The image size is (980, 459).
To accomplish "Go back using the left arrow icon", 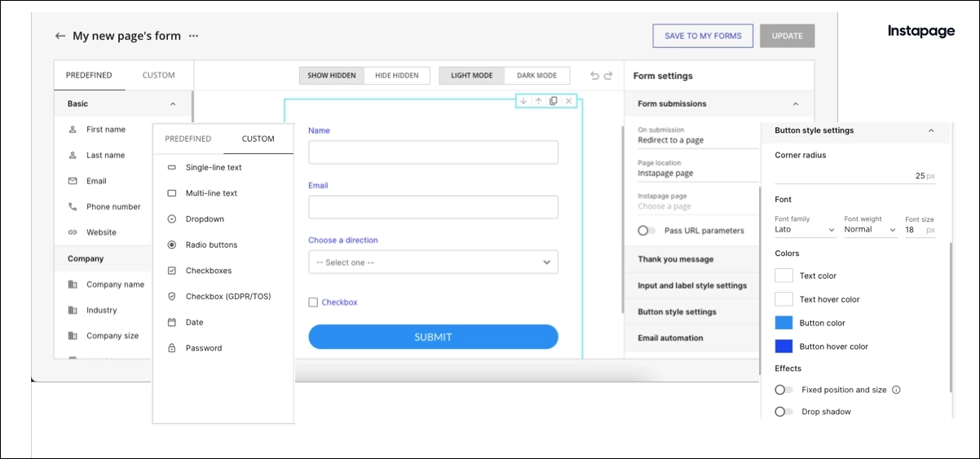I will (60, 36).
